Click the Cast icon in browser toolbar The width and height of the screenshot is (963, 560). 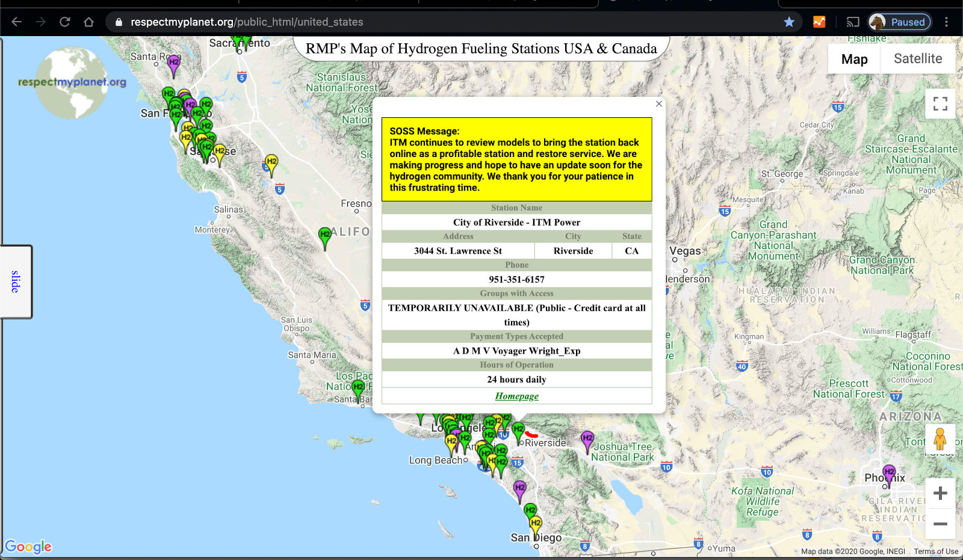tap(853, 22)
